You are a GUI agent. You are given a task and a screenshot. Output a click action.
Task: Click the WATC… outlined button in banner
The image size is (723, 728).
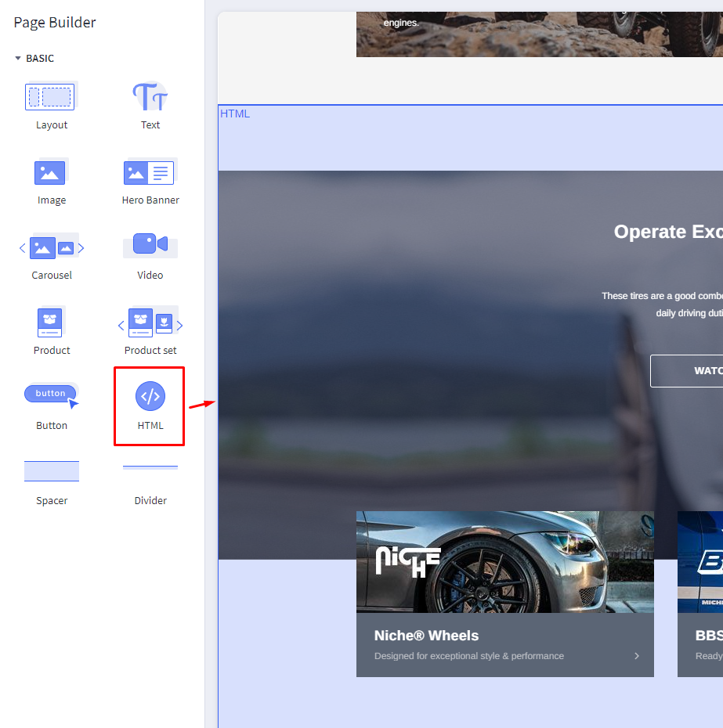pos(687,371)
